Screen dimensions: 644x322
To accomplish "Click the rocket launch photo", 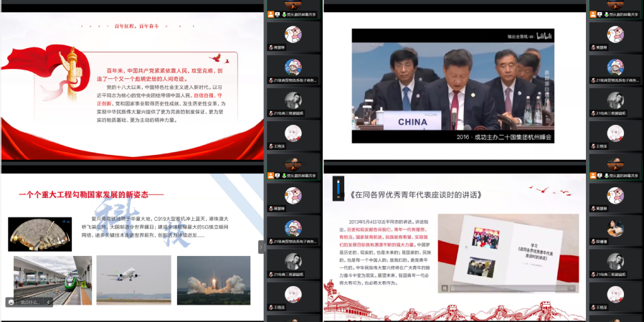I will point(213,280).
